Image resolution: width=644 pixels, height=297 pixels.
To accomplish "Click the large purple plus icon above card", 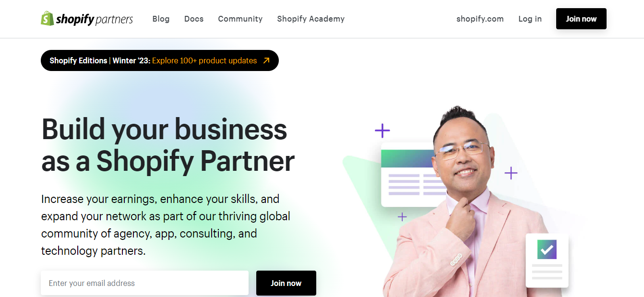I will click(x=382, y=131).
